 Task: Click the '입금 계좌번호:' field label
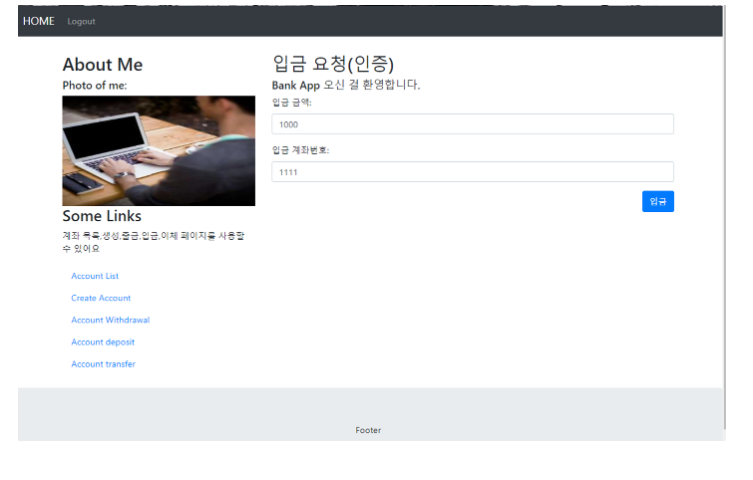click(301, 150)
